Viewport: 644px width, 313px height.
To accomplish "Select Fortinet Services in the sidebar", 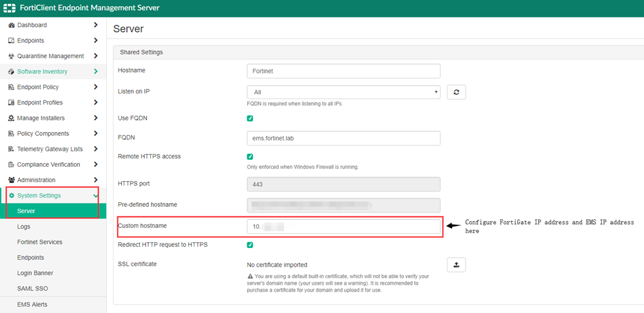I will pyautogui.click(x=39, y=242).
